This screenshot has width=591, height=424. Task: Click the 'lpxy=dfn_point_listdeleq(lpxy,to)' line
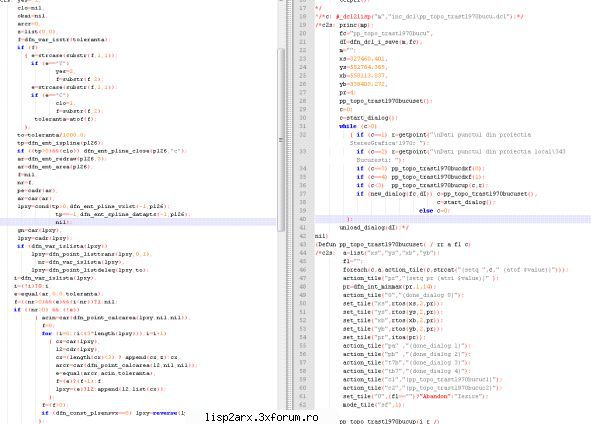click(90, 270)
